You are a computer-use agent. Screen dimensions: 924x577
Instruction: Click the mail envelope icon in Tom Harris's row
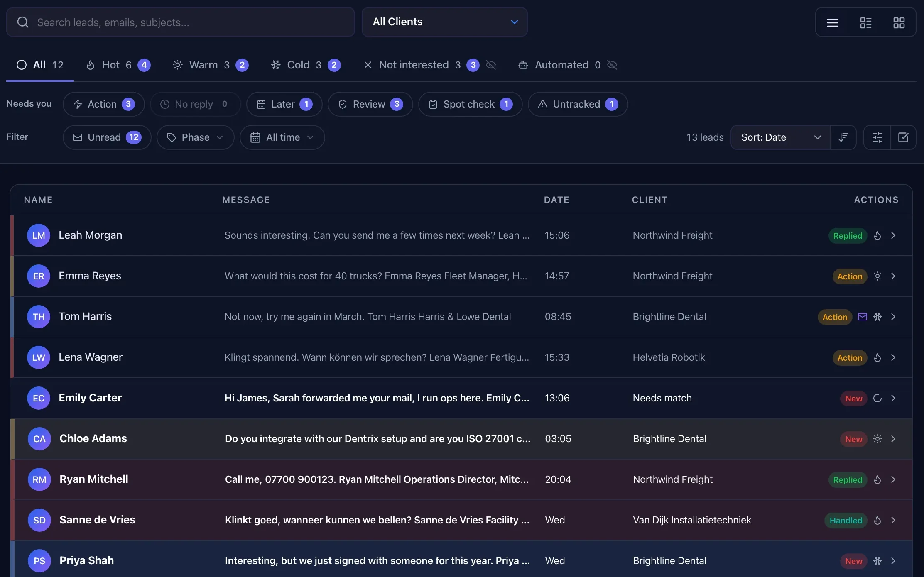[x=862, y=317]
